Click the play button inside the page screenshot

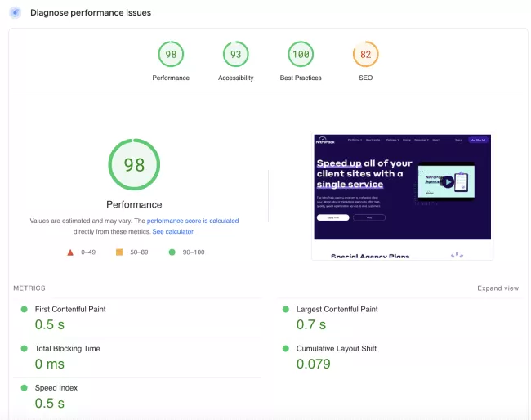click(x=447, y=181)
